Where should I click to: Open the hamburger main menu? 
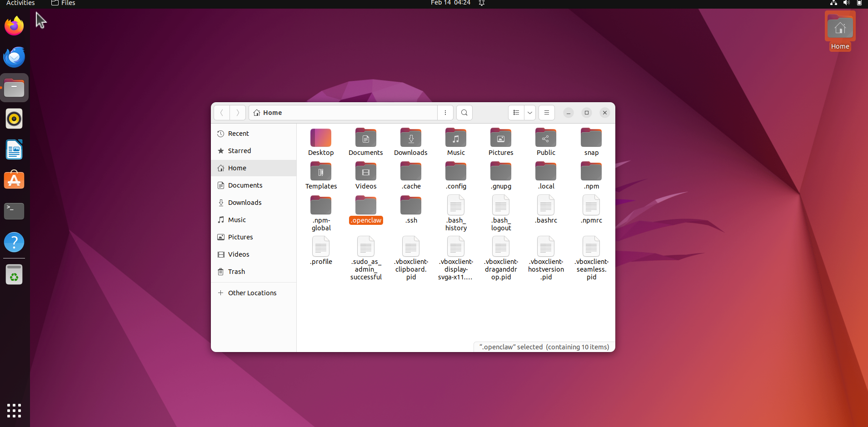pyautogui.click(x=547, y=113)
